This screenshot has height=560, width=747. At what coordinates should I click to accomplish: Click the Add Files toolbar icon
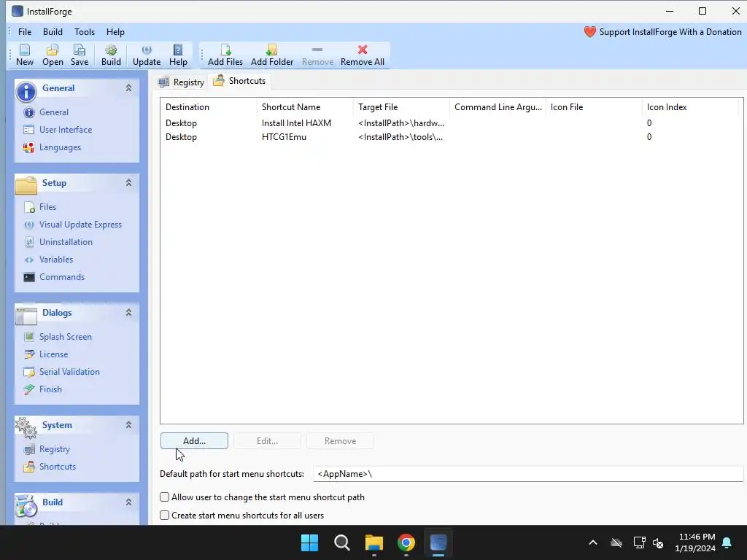pos(225,55)
